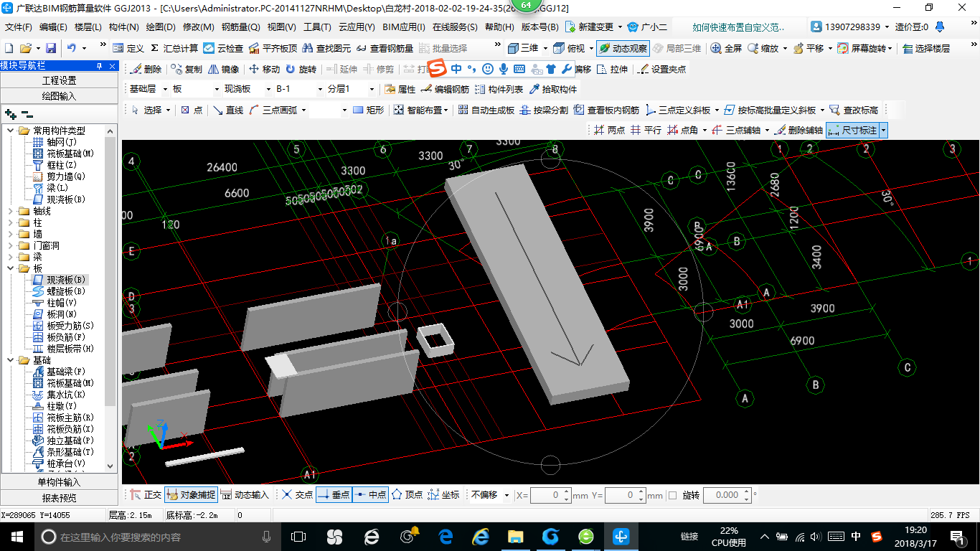
Task: Select the 拉伸 stretch tool
Action: pyautogui.click(x=612, y=70)
